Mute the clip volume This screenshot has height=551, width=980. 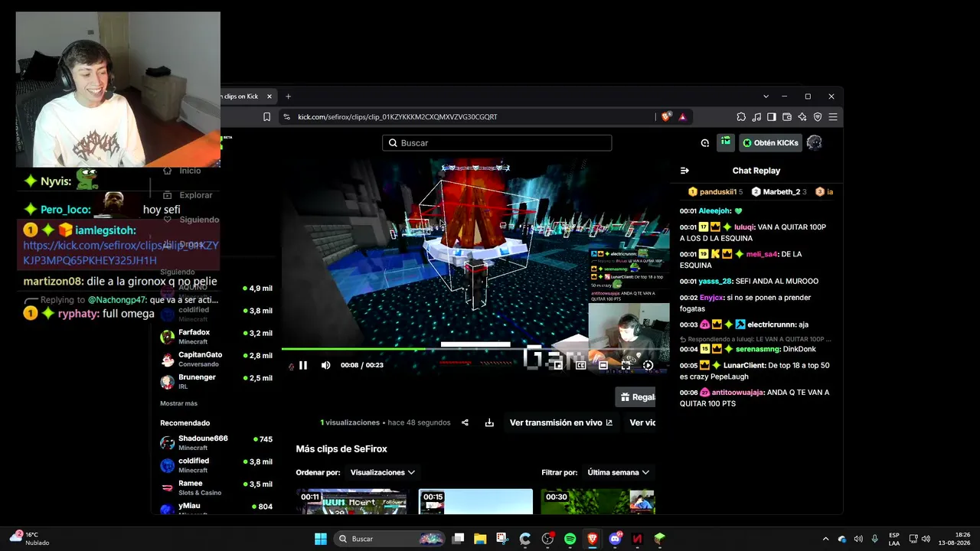[325, 366]
